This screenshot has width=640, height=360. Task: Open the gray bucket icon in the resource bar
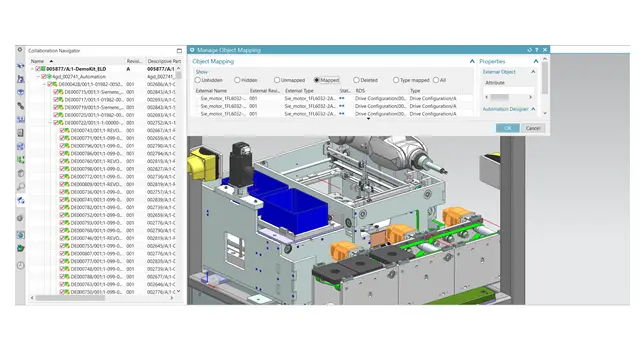pyautogui.click(x=20, y=173)
